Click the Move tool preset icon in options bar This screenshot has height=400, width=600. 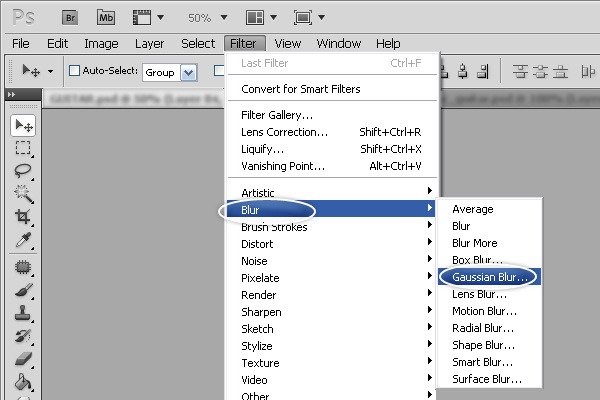point(31,71)
